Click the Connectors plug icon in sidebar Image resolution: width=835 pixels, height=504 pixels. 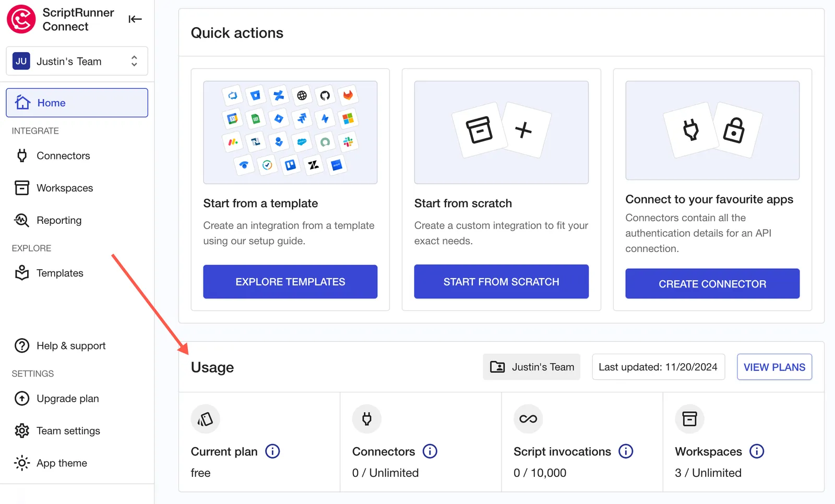coord(22,155)
